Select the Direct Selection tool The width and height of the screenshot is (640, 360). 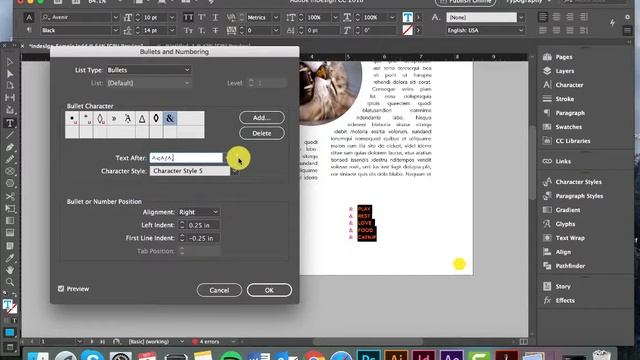pyautogui.click(x=10, y=74)
